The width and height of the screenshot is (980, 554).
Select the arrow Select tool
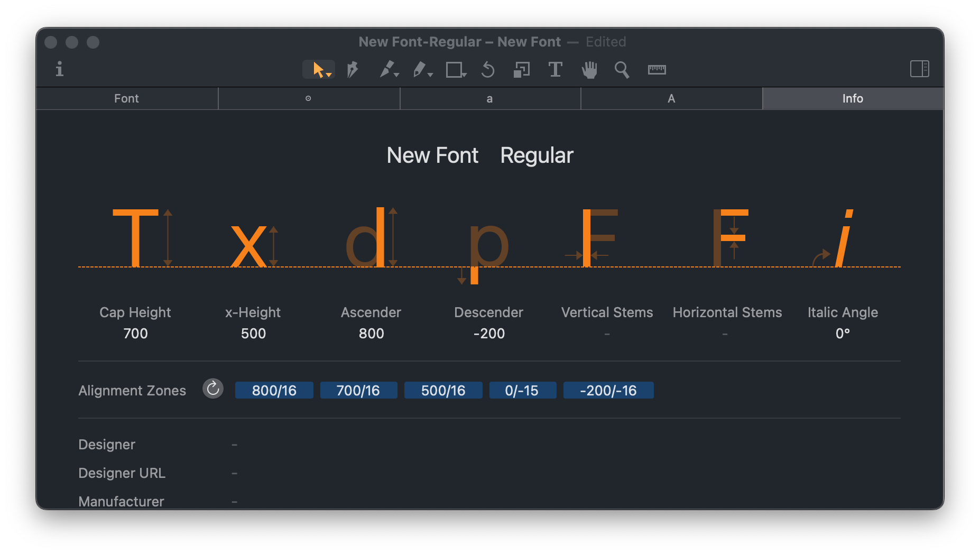point(318,69)
